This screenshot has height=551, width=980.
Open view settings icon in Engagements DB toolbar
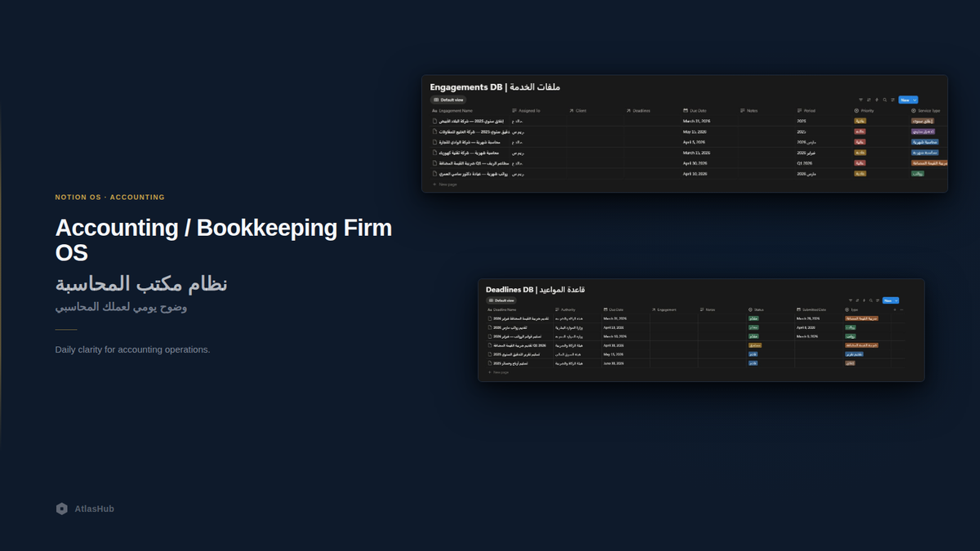click(893, 100)
